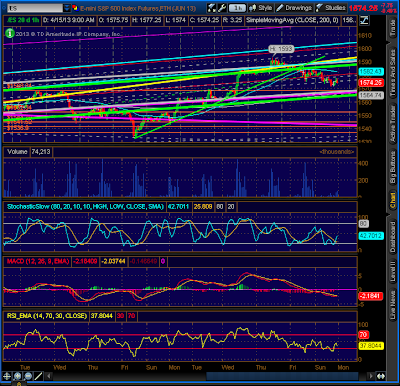Image resolution: width=400 pixels, height=386 pixels.
Task: Select the line drawing tool icon
Action: pyautogui.click(x=38, y=376)
